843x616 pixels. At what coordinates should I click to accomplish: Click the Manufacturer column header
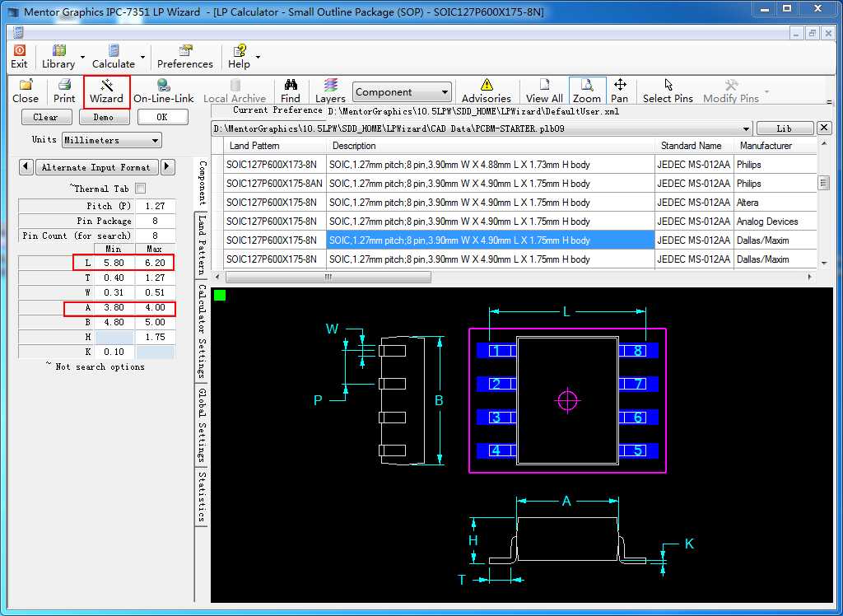tap(775, 146)
